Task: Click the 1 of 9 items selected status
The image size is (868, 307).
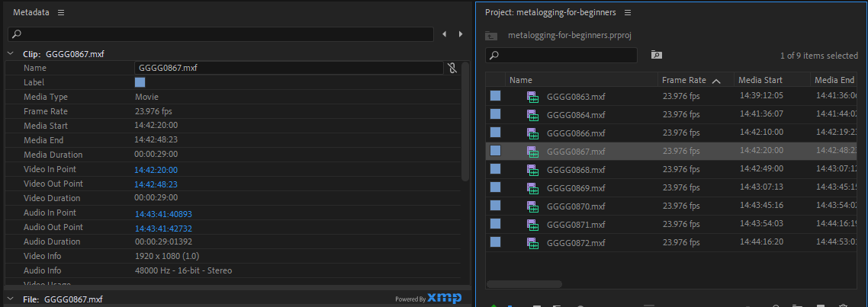Action: (818, 56)
